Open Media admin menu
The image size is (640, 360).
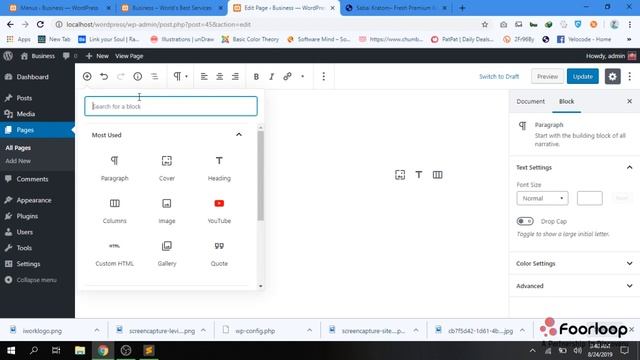click(x=26, y=114)
